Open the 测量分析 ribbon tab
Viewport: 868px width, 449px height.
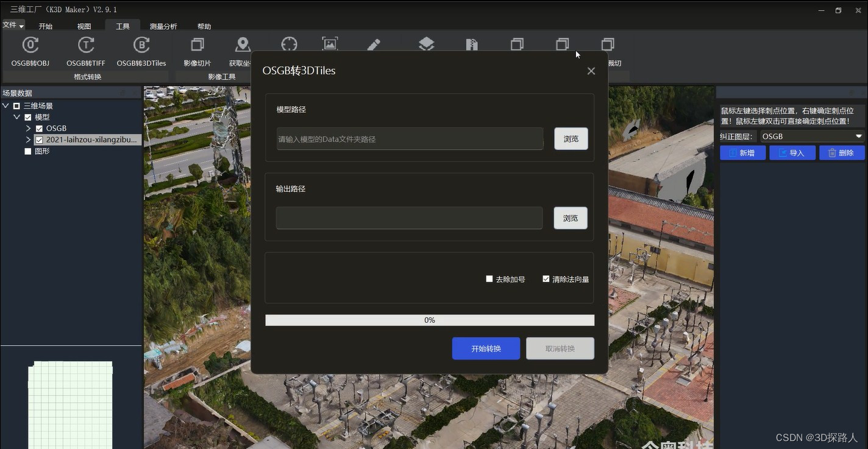(x=163, y=26)
